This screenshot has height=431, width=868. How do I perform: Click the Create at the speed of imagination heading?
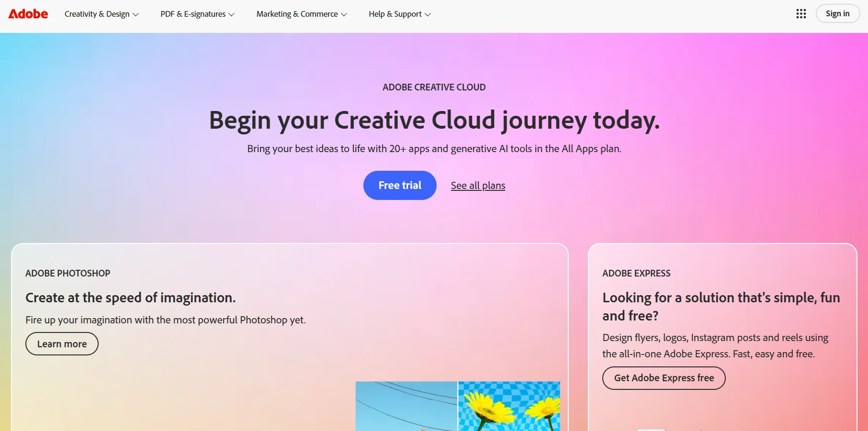click(x=130, y=298)
